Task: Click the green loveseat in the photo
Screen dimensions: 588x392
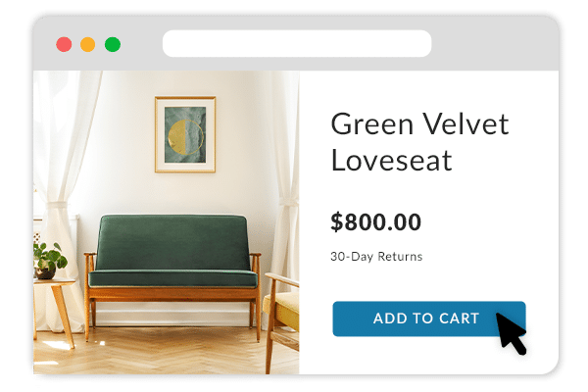Action: (x=172, y=275)
